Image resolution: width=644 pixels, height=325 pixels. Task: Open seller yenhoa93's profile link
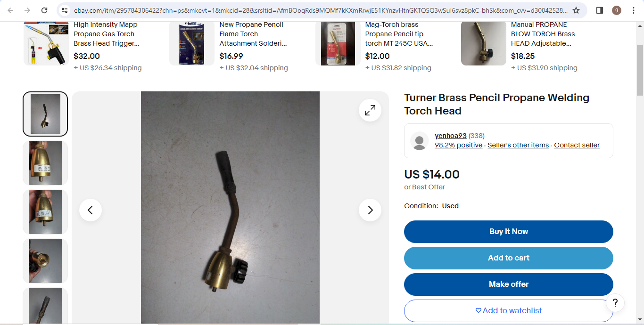pyautogui.click(x=451, y=136)
